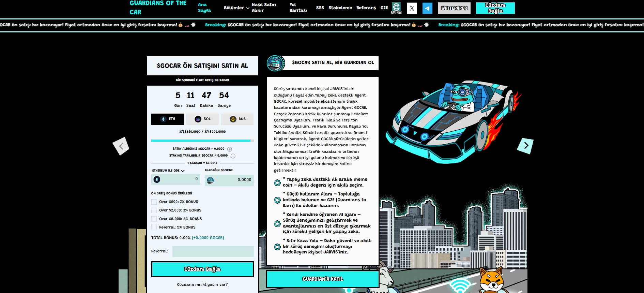Click the next slide arrow
The image size is (644, 293).
[525, 146]
